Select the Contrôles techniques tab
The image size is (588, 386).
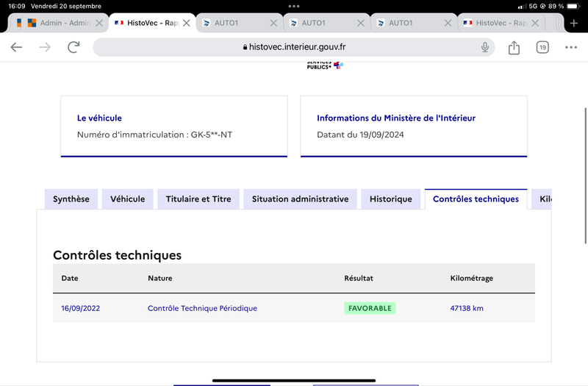[476, 199]
